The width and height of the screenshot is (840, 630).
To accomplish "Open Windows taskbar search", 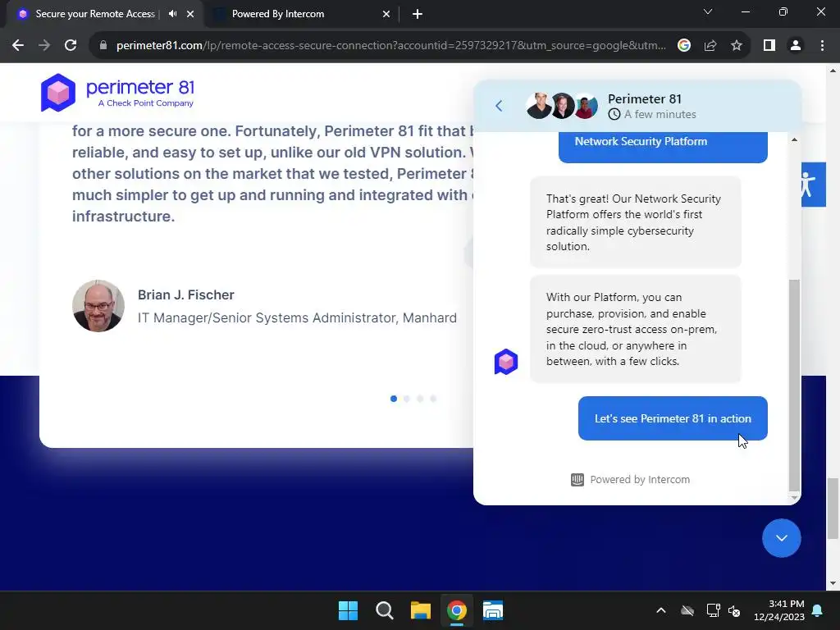I will pyautogui.click(x=384, y=610).
